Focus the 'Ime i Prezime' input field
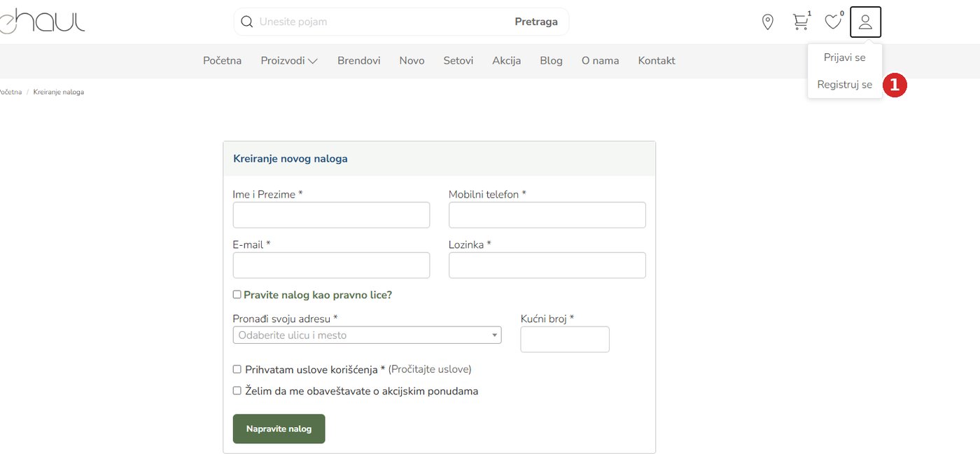This screenshot has width=980, height=465. point(331,215)
